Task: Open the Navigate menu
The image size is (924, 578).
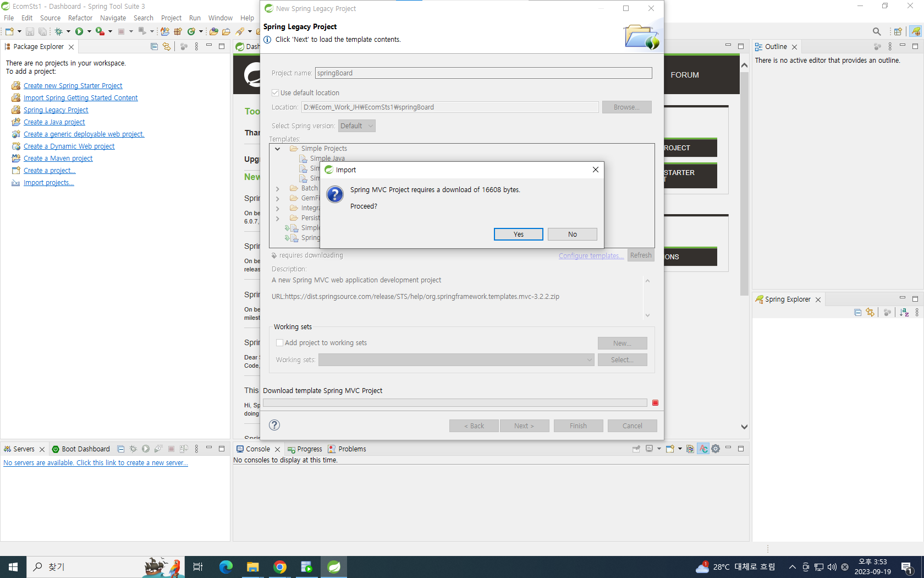Action: click(113, 18)
